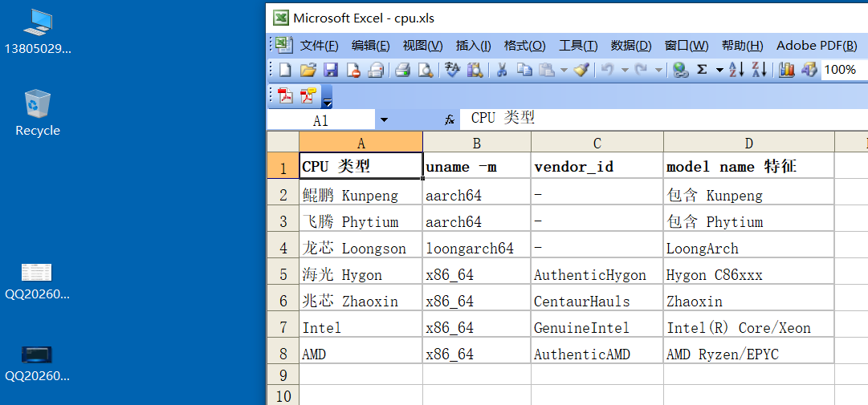Sort descending Z to A
Screen dimensions: 868x405
(x=760, y=70)
